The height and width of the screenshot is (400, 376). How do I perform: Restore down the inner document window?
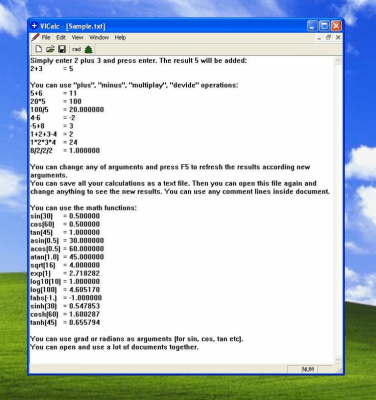click(328, 38)
